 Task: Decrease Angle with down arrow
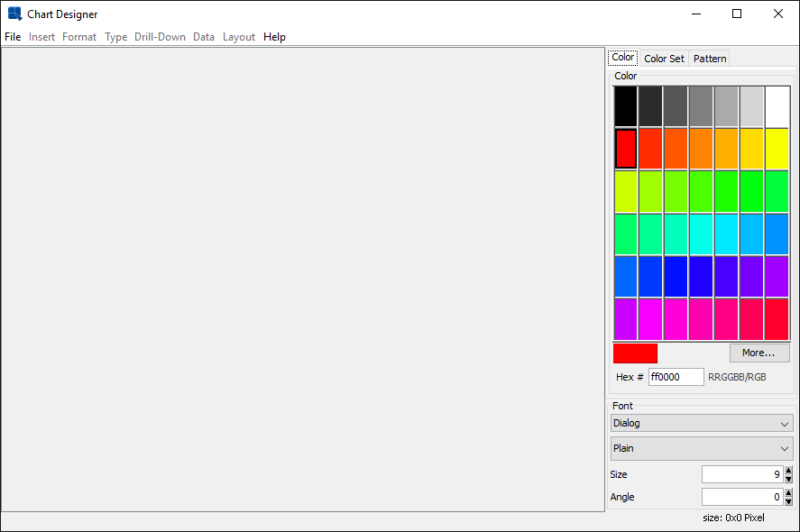click(x=789, y=501)
